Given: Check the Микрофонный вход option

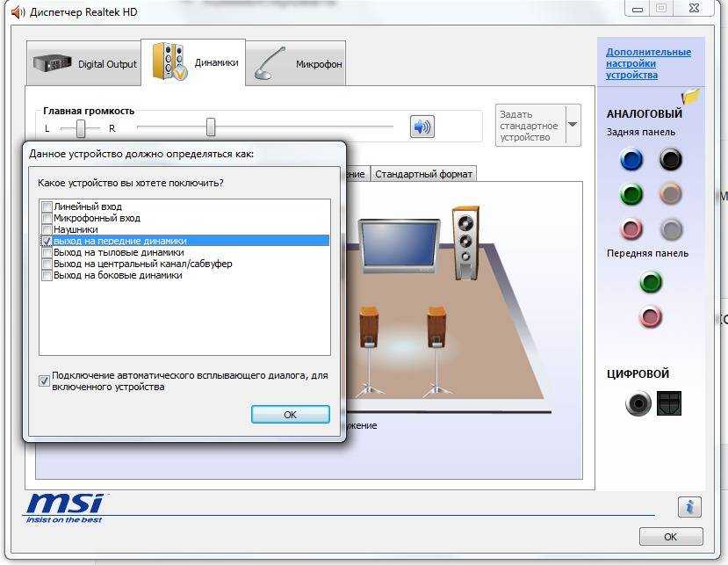Looking at the screenshot, I should click(x=47, y=218).
